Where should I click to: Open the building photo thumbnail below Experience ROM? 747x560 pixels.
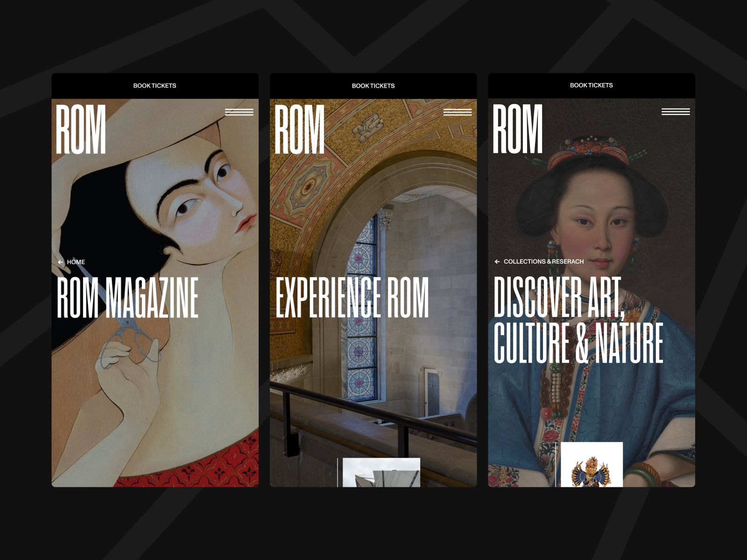point(381,472)
